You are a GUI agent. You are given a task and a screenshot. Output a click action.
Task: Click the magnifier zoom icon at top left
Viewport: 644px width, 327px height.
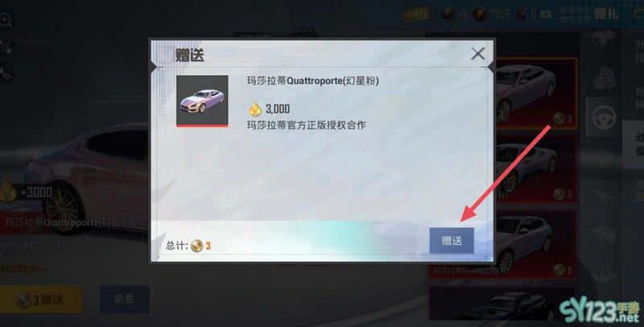pos(6,19)
